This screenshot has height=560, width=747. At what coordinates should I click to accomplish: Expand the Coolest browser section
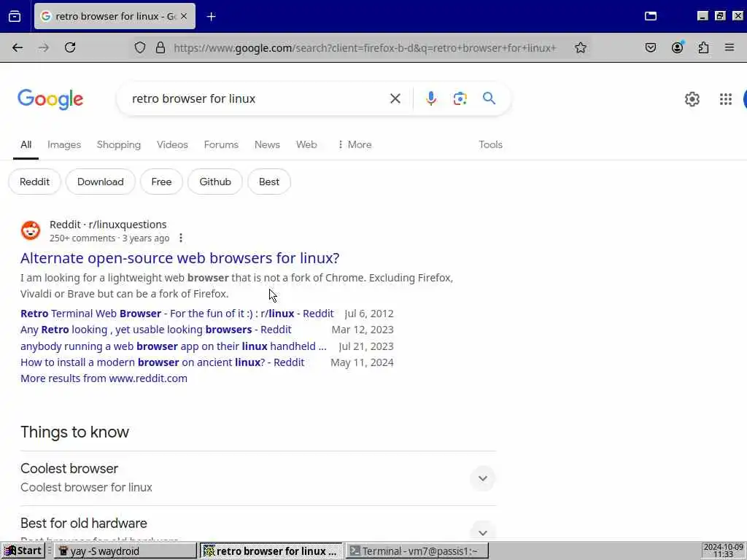tap(483, 478)
